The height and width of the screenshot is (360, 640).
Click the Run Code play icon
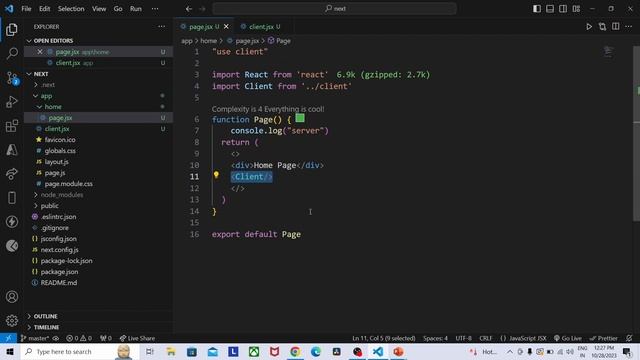[x=589, y=27]
